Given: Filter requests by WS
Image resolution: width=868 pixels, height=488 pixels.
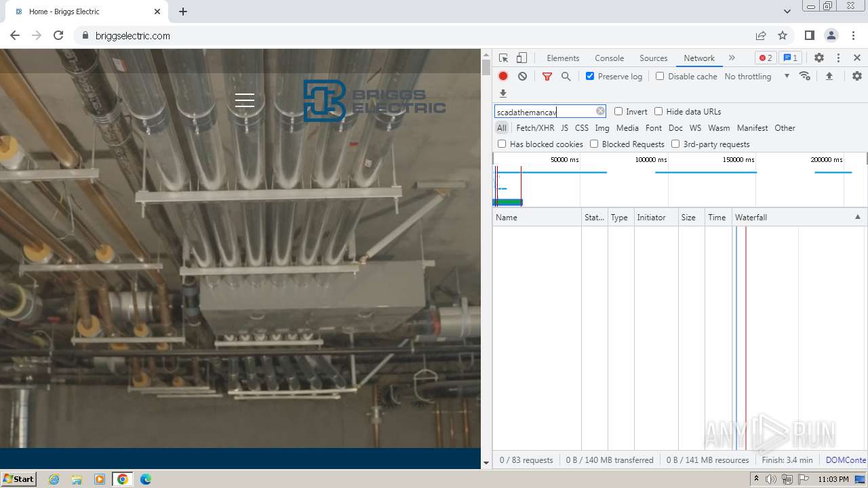Looking at the screenshot, I should tap(695, 127).
